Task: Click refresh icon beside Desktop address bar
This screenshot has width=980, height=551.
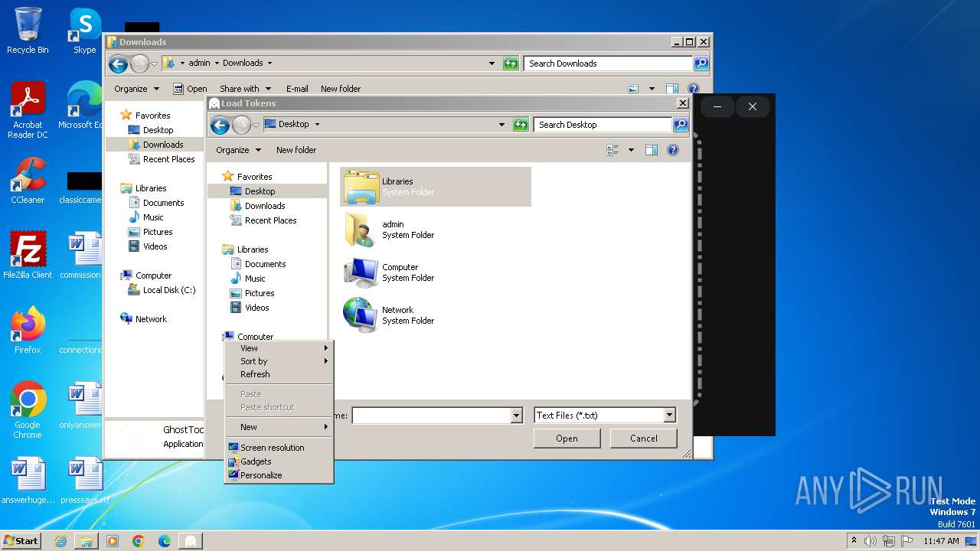Action: click(x=521, y=125)
